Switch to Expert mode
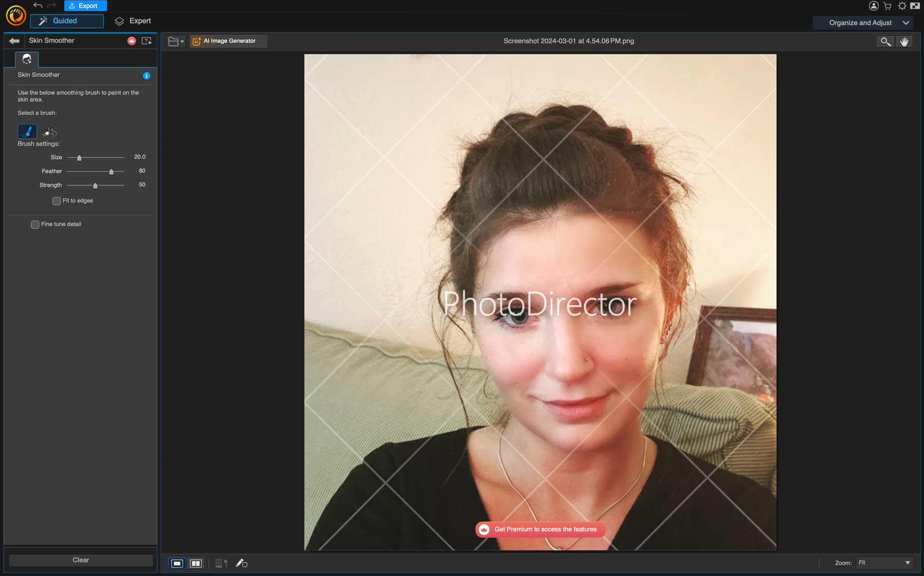The image size is (924, 576). pyautogui.click(x=133, y=21)
